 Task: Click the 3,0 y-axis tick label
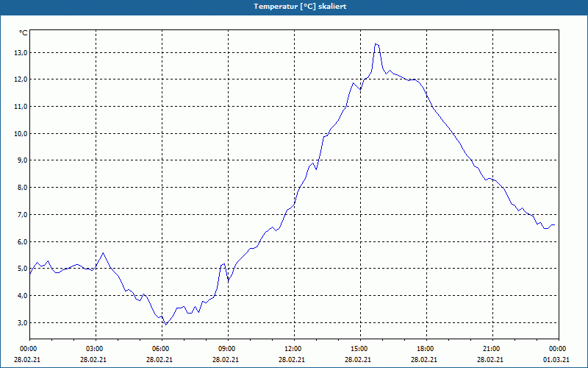[23, 323]
